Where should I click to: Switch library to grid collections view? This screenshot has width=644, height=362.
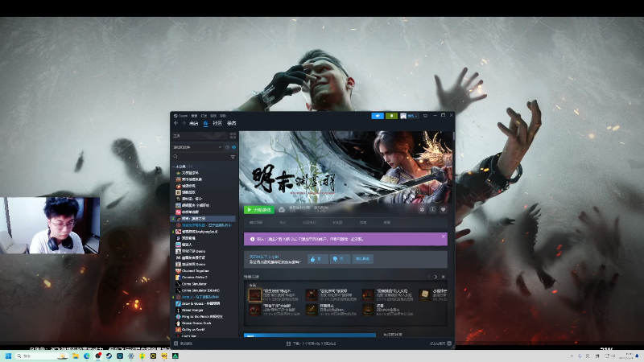pos(233,135)
